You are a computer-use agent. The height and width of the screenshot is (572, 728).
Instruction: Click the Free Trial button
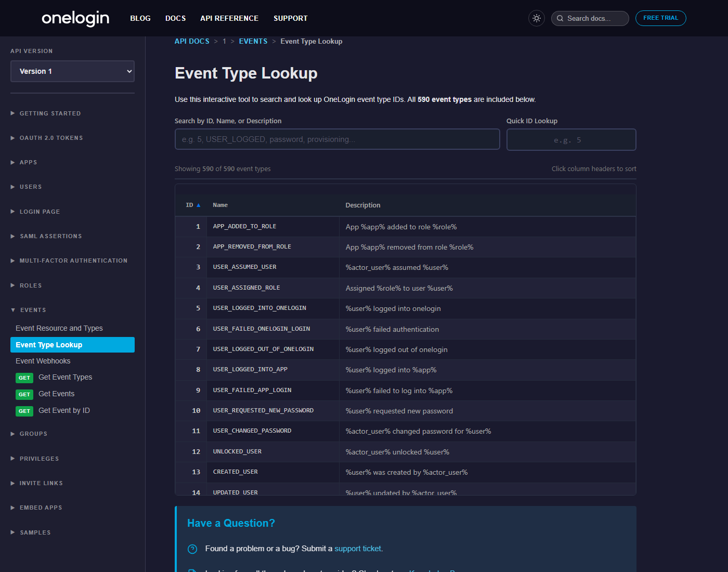[660, 18]
